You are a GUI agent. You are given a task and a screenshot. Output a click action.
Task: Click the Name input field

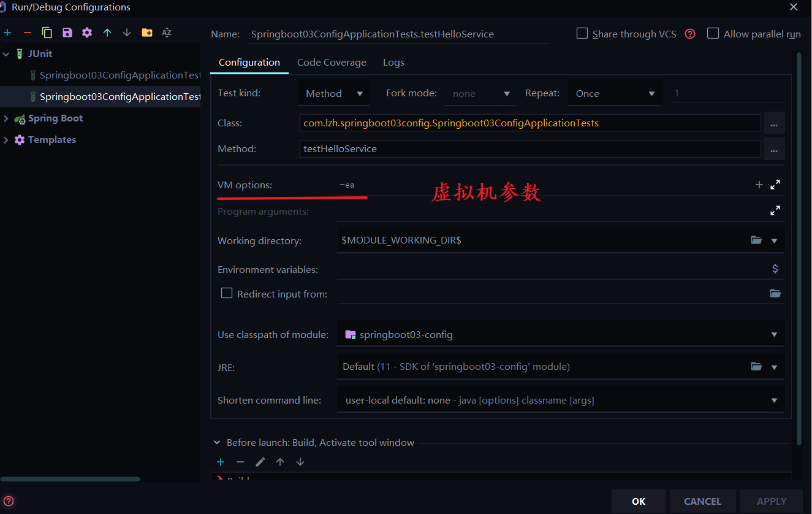pyautogui.click(x=400, y=34)
